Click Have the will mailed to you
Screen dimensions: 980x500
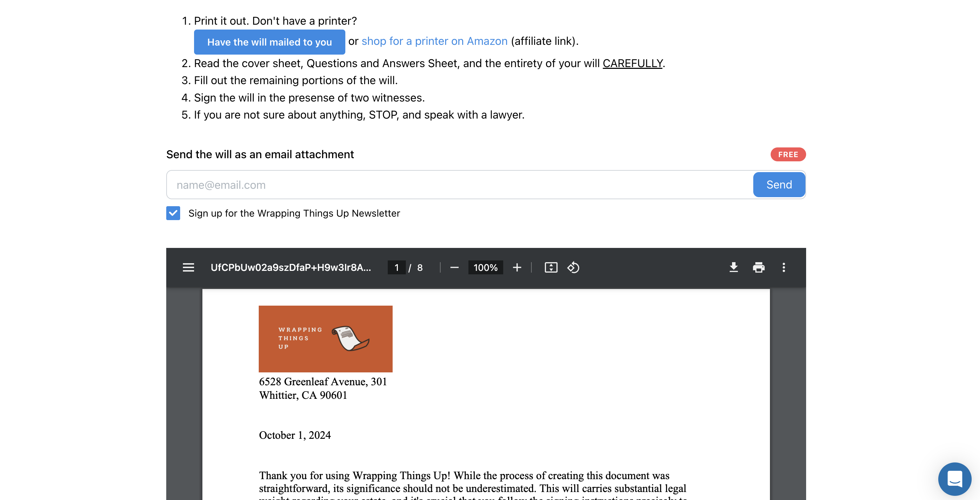270,42
